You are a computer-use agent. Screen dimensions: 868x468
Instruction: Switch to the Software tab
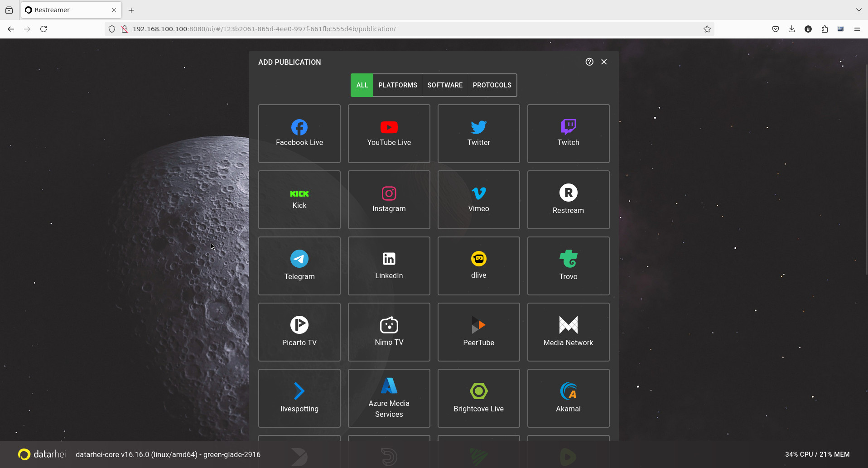[x=445, y=85]
